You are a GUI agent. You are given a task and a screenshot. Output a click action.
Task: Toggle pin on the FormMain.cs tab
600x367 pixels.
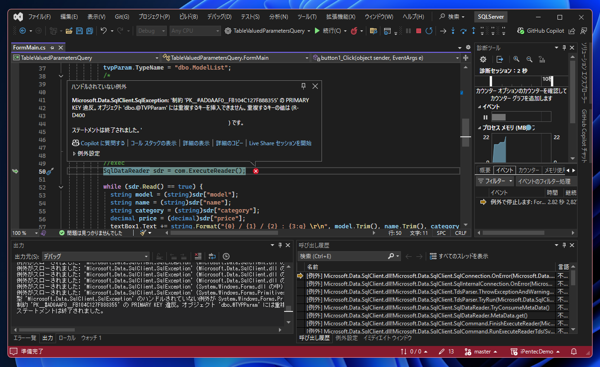pos(52,48)
